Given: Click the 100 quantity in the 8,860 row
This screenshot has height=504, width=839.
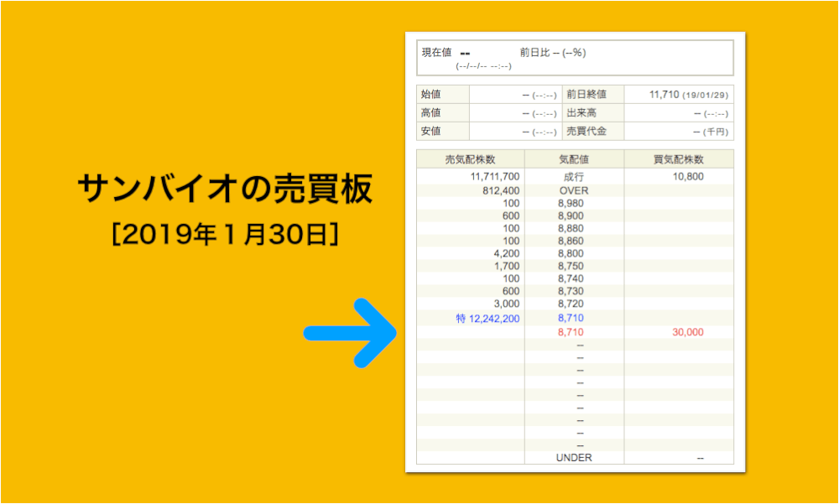Looking at the screenshot, I should click(511, 241).
